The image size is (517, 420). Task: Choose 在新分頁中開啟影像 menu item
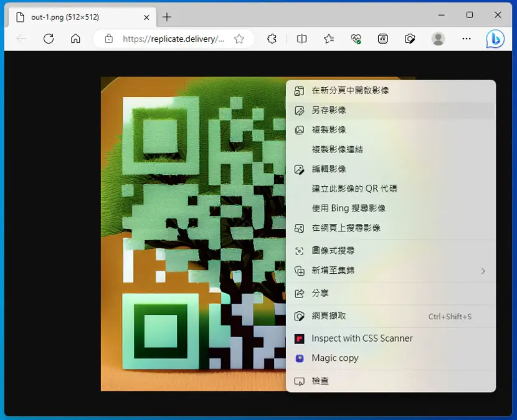click(x=391, y=91)
